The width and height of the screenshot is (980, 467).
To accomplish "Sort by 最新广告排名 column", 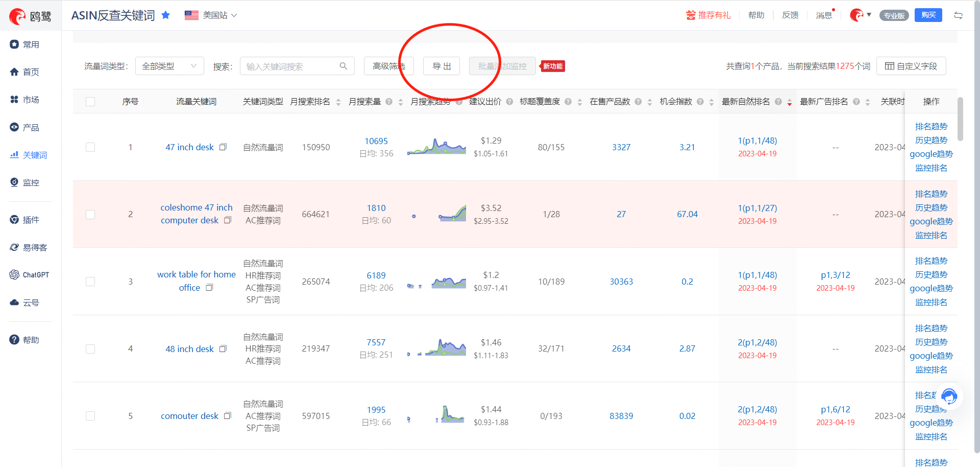I will [867, 102].
